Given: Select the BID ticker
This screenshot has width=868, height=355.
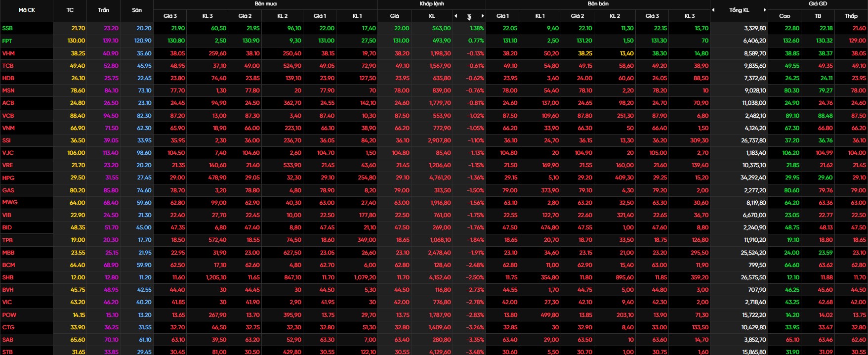Looking at the screenshot, I should [7, 227].
